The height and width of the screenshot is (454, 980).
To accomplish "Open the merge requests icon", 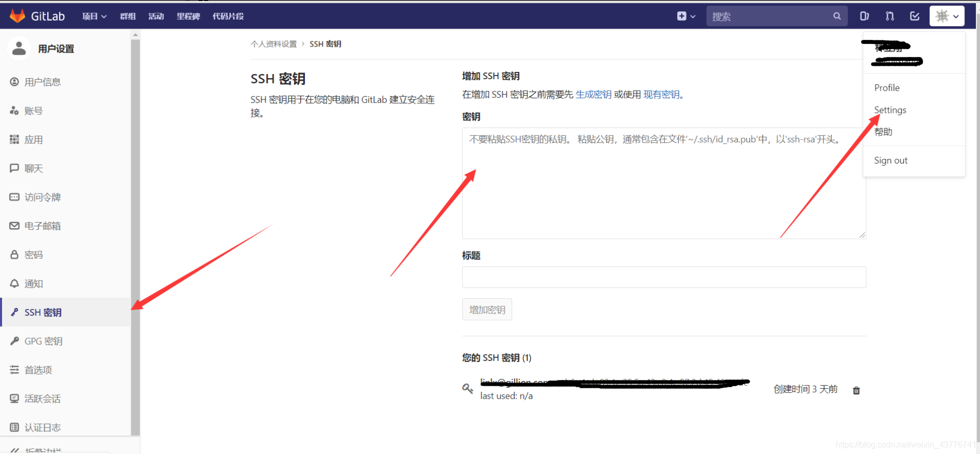I will [889, 16].
